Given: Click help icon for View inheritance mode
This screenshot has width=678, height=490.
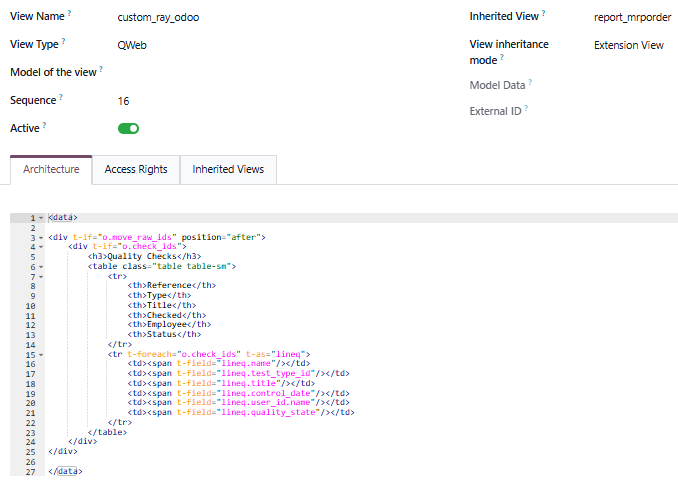Looking at the screenshot, I should 502,59.
